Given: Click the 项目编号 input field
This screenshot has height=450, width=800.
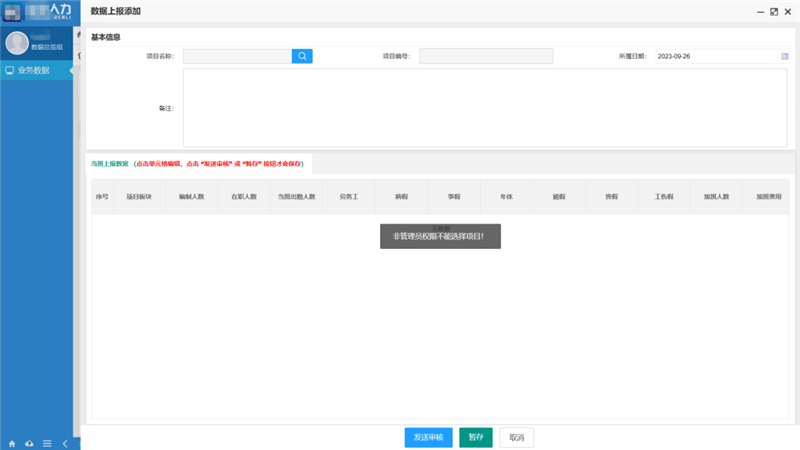Looking at the screenshot, I should pyautogui.click(x=486, y=56).
